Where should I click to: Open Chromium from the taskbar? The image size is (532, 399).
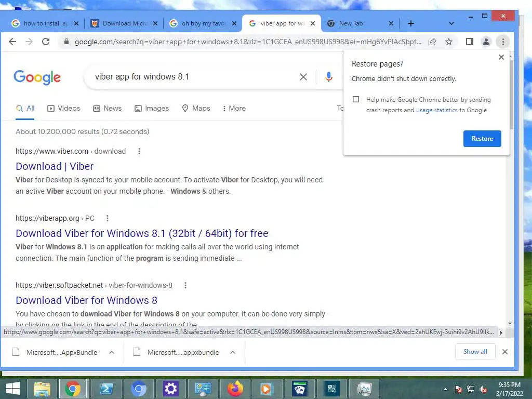(138, 389)
